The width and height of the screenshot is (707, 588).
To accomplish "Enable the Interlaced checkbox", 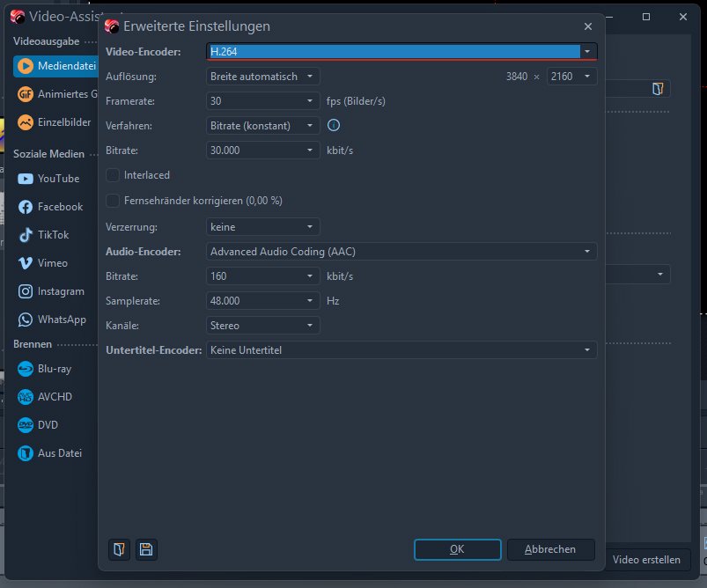I will [113, 175].
